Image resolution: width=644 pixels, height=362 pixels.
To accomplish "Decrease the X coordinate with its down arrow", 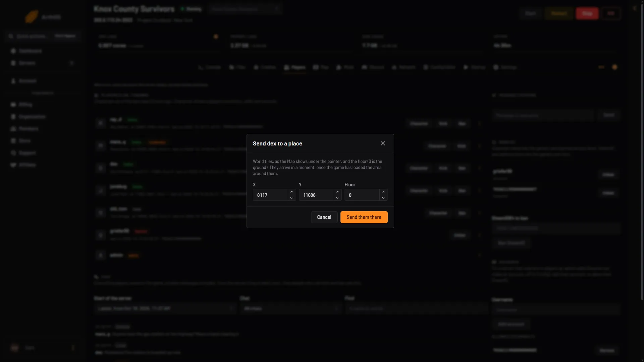I will 292,198.
